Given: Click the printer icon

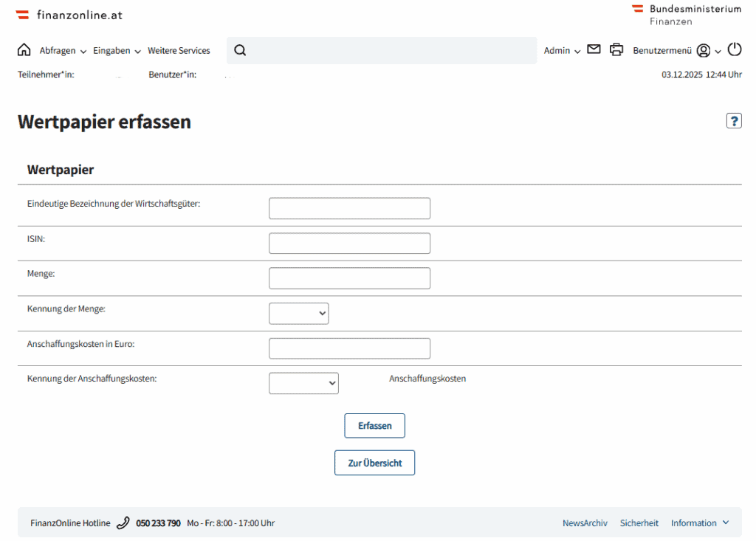Looking at the screenshot, I should [x=616, y=50].
